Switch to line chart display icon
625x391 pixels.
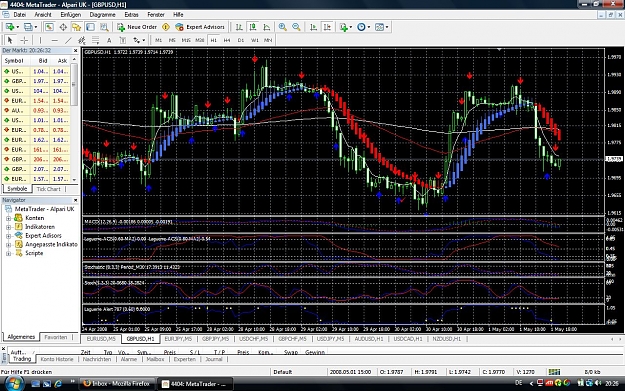click(267, 27)
